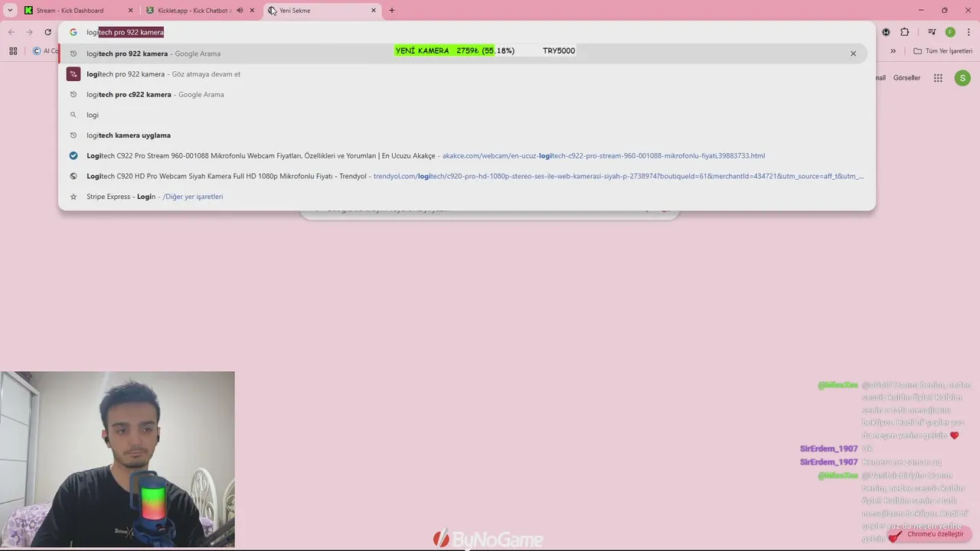
Task: Open the tab search dropdown arrow
Action: pyautogui.click(x=10, y=11)
